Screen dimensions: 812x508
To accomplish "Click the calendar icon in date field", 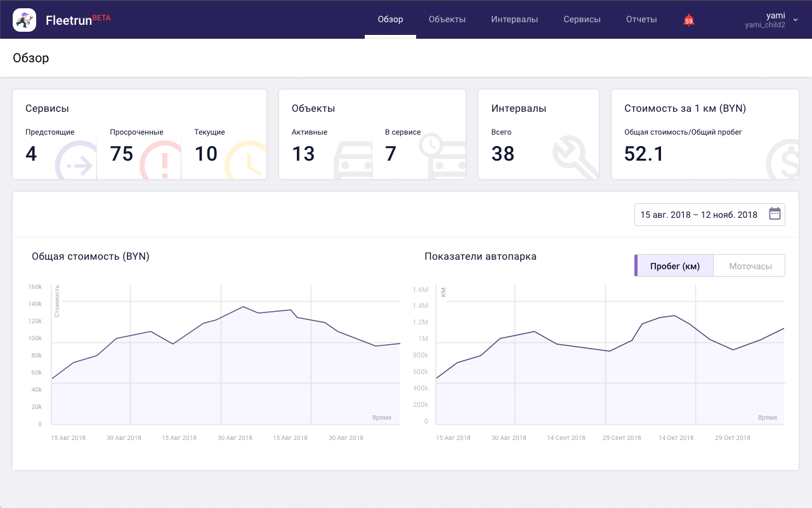I will 775,214.
